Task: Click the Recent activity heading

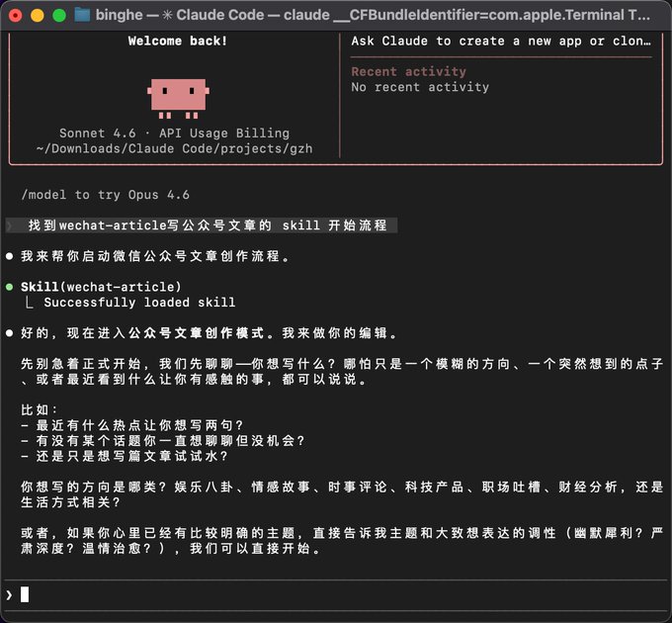Action: click(x=408, y=71)
